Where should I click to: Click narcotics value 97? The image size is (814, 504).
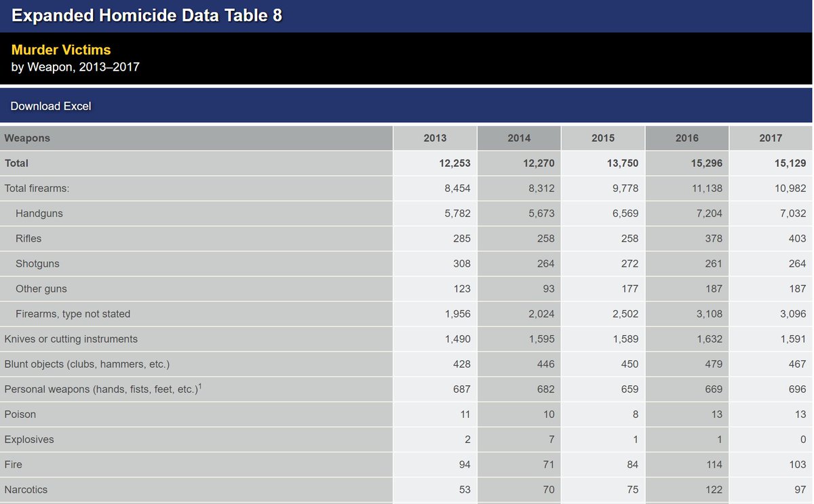(x=801, y=489)
